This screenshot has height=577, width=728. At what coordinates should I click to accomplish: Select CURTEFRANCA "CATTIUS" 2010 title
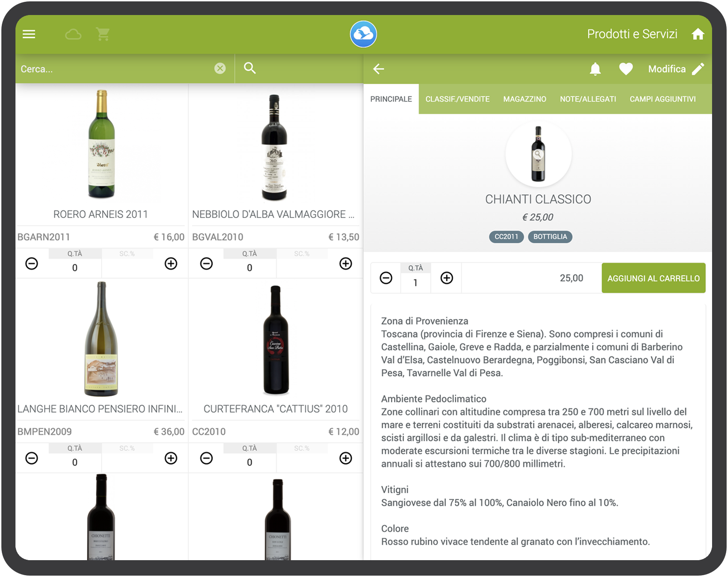(x=275, y=409)
